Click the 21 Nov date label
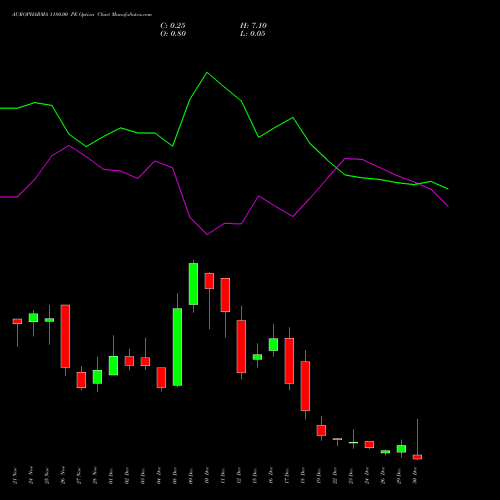 [15, 476]
